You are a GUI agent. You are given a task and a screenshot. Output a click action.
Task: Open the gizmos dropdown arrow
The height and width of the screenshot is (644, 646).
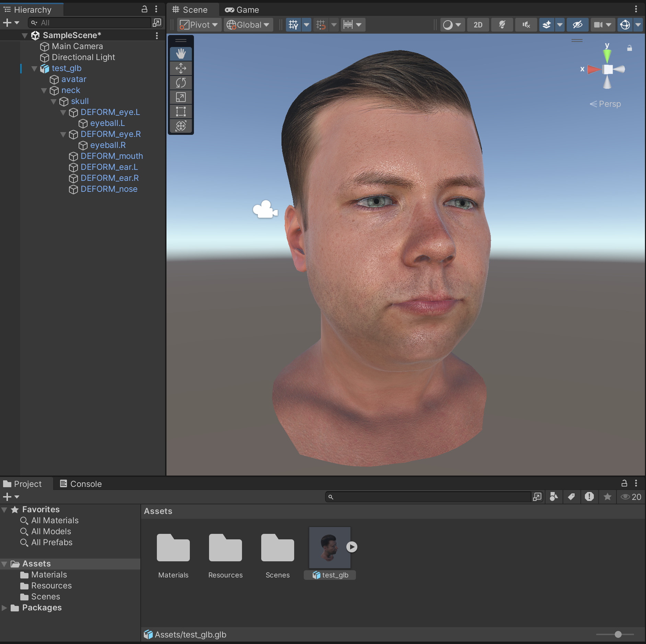[638, 25]
